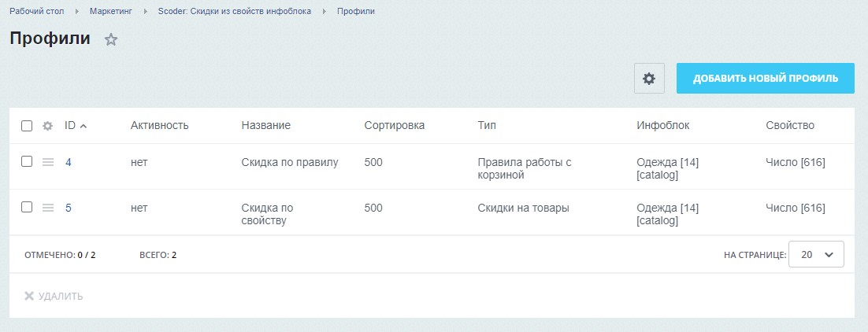The height and width of the screenshot is (332, 868).
Task: Open profile with ID 4 link
Action: tap(69, 162)
